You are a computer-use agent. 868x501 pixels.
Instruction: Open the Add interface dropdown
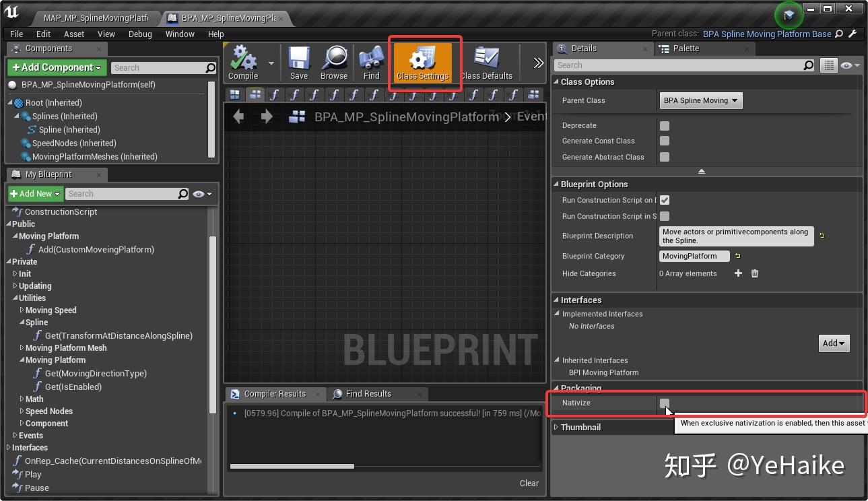(834, 343)
